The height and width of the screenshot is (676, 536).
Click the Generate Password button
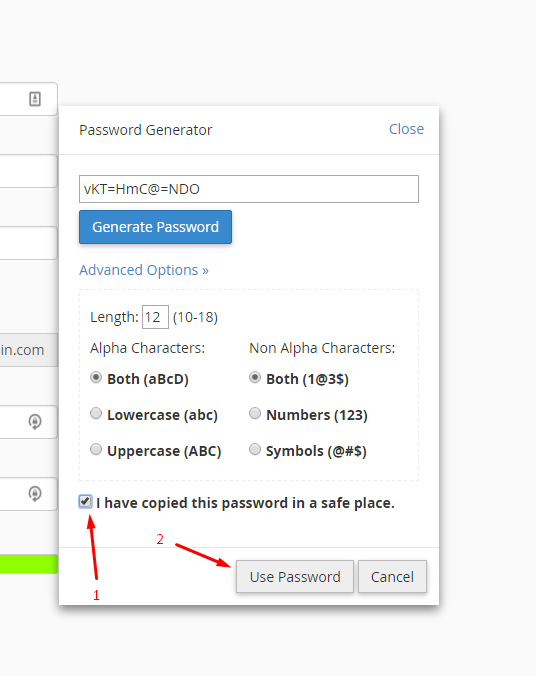tap(155, 227)
